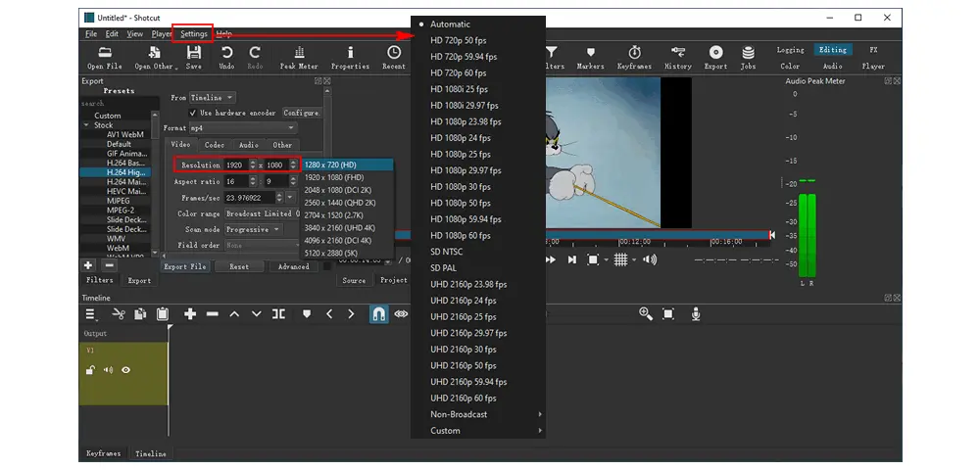Expand the Non-Broadcast submenu
The height and width of the screenshot is (470, 980).
(x=478, y=414)
